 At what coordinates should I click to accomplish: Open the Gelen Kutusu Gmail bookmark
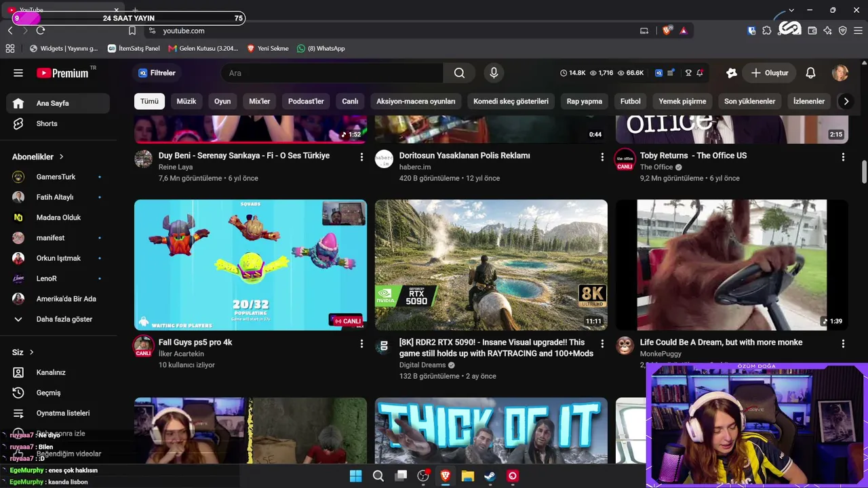pyautogui.click(x=203, y=48)
